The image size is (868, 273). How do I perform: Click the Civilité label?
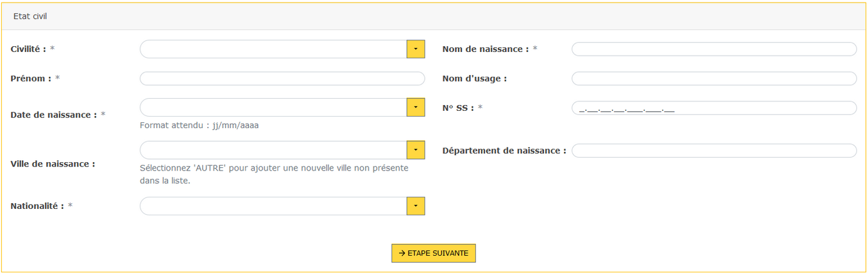coord(28,49)
